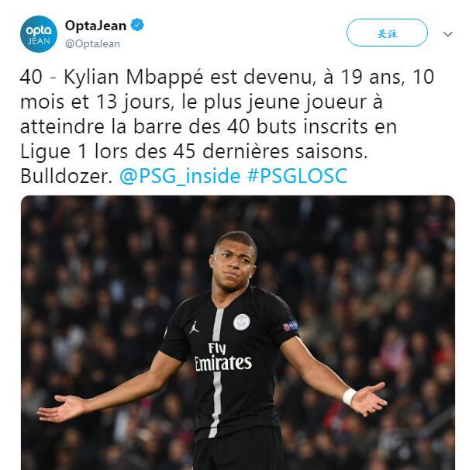
Task: Click the 'JEAN' text inside the avatar
Action: (39, 41)
